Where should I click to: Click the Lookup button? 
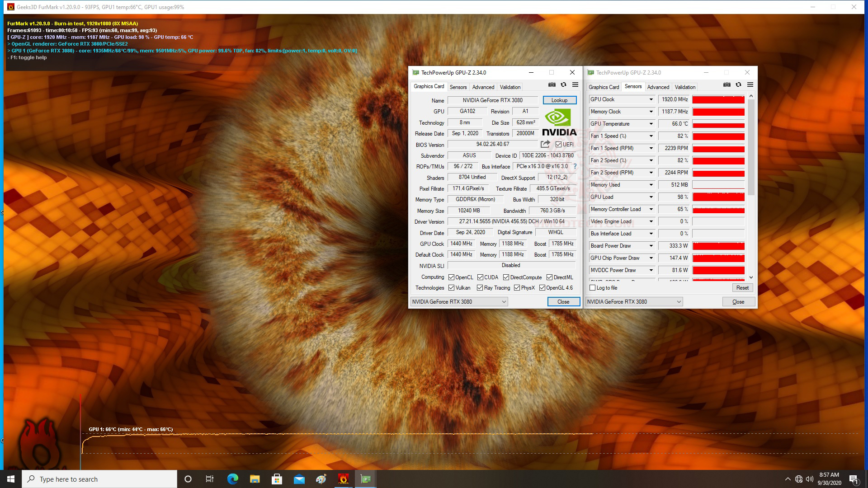[x=559, y=100]
